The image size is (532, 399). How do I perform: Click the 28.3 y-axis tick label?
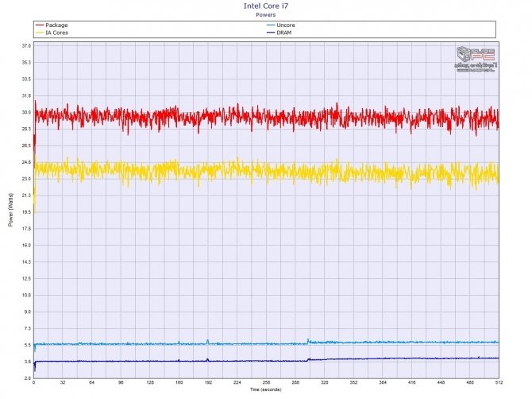(26, 129)
